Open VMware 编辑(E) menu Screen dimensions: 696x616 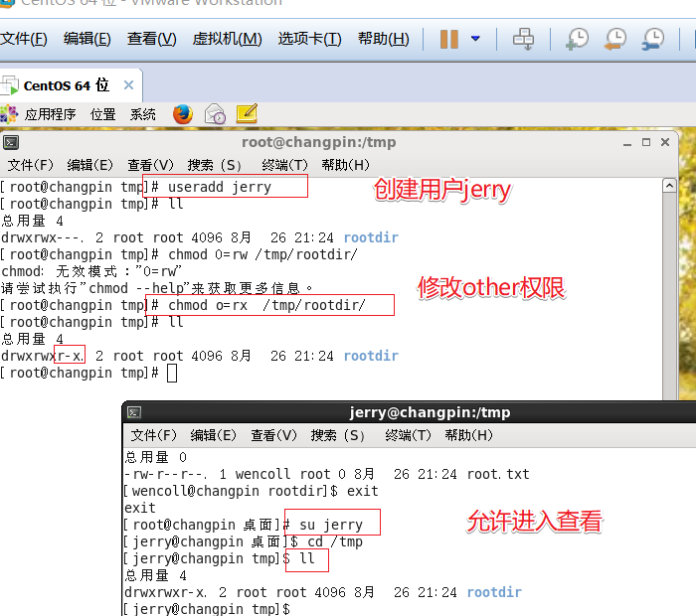(x=87, y=39)
